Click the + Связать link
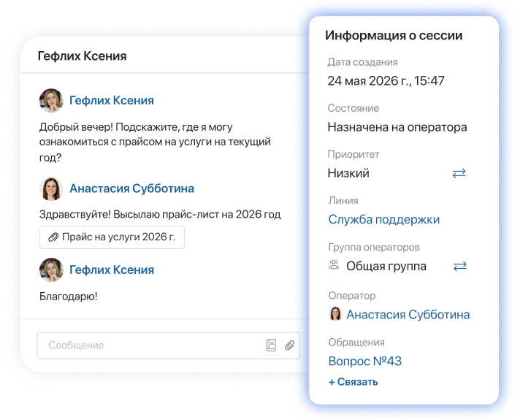This screenshot has height=420, width=531. (353, 382)
